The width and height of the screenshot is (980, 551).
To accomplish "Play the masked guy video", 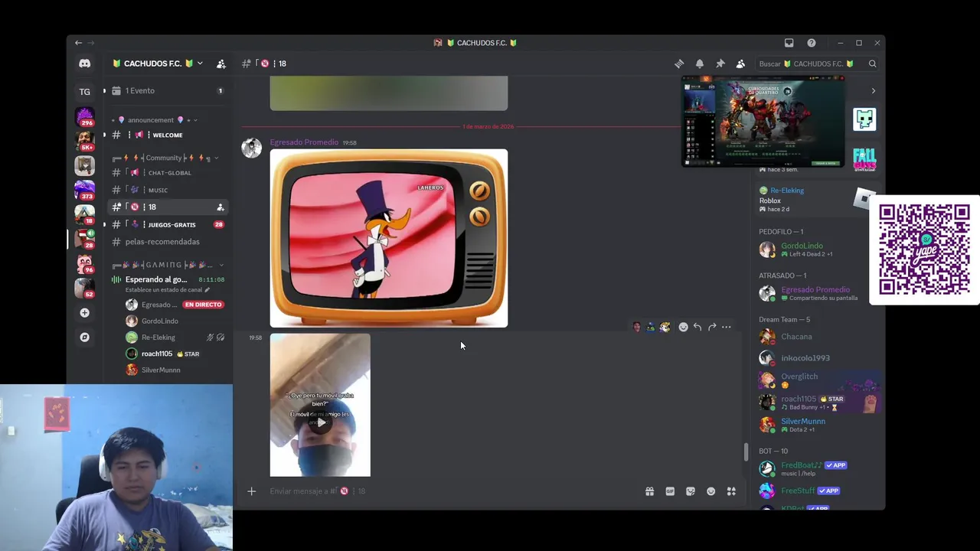I will tap(320, 422).
